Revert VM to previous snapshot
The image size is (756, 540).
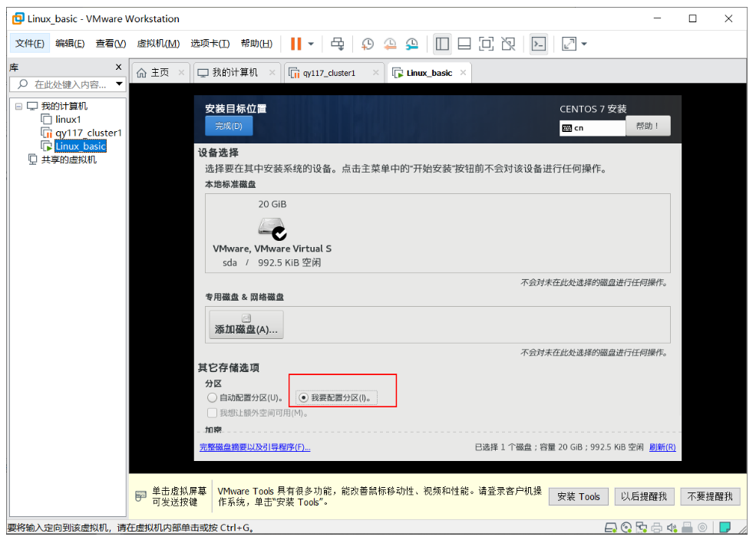point(390,44)
